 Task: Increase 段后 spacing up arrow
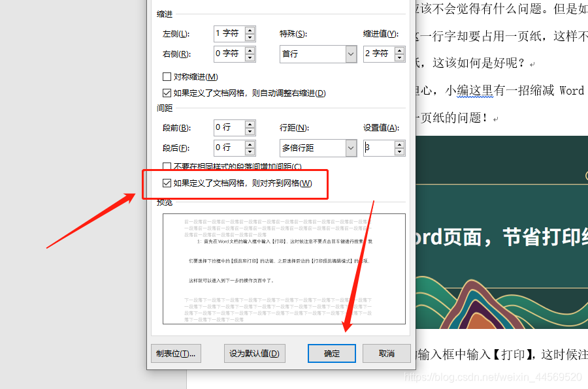pos(250,144)
